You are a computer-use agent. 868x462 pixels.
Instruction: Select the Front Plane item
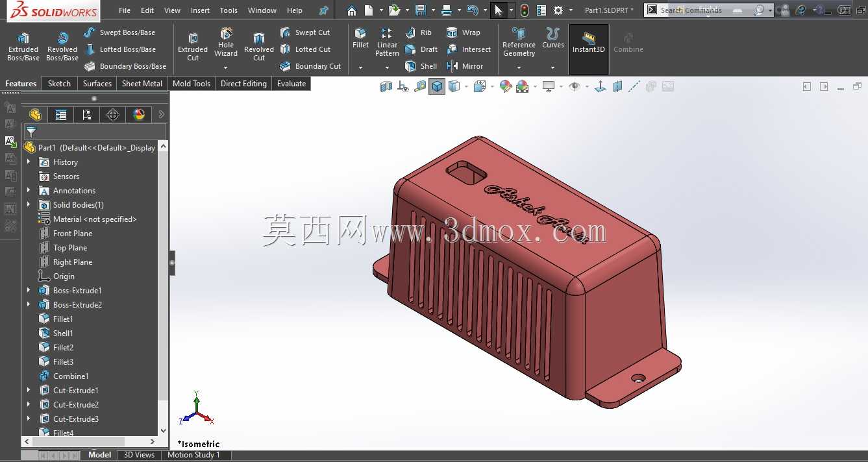tap(66, 234)
